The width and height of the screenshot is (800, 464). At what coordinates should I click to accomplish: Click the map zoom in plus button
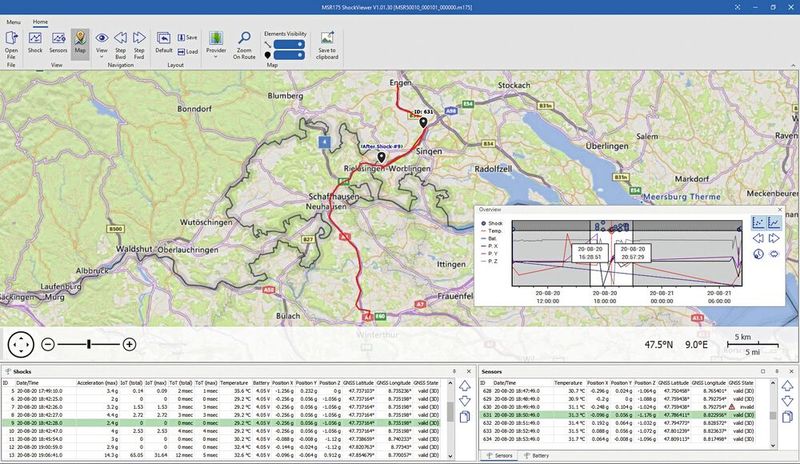130,344
